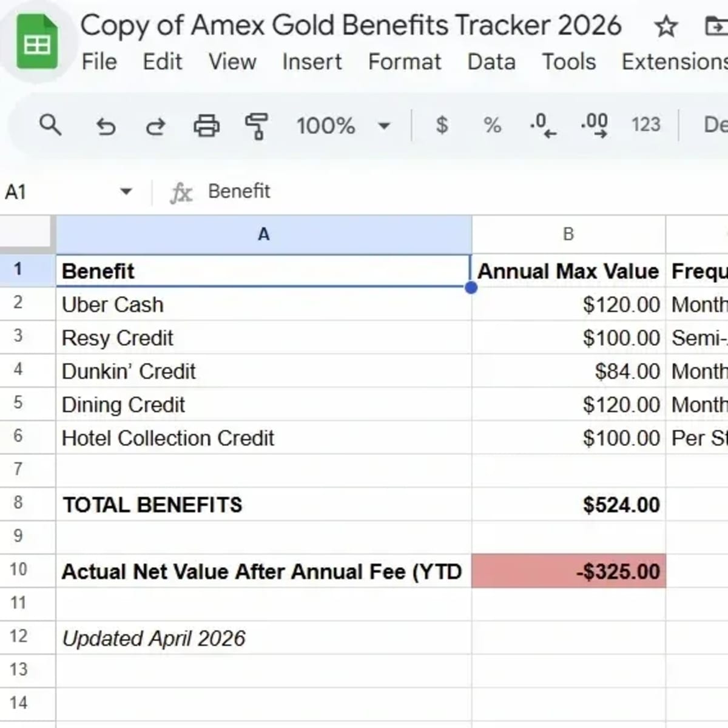Click the document title to rename

(351, 26)
